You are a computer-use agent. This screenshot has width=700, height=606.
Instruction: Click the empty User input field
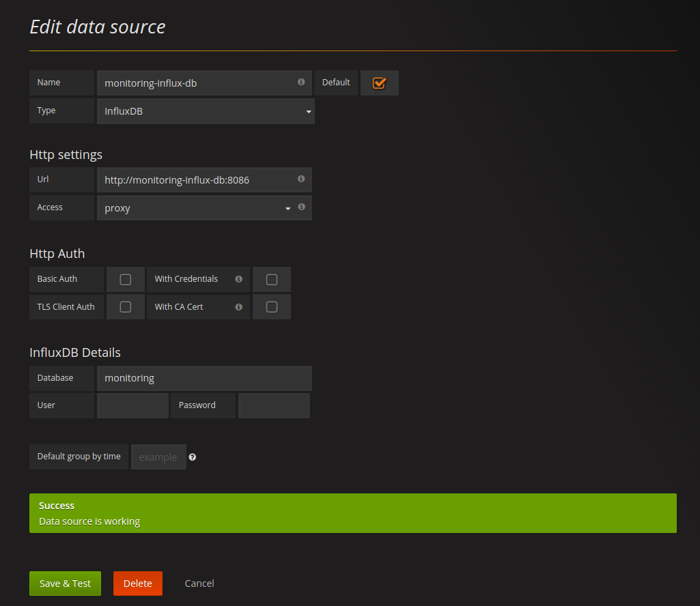point(132,405)
